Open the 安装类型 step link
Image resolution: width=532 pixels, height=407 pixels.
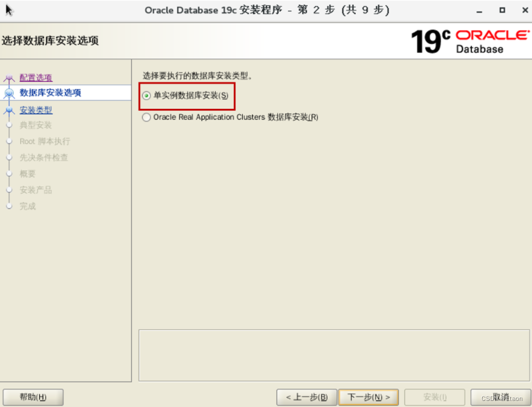(x=36, y=110)
